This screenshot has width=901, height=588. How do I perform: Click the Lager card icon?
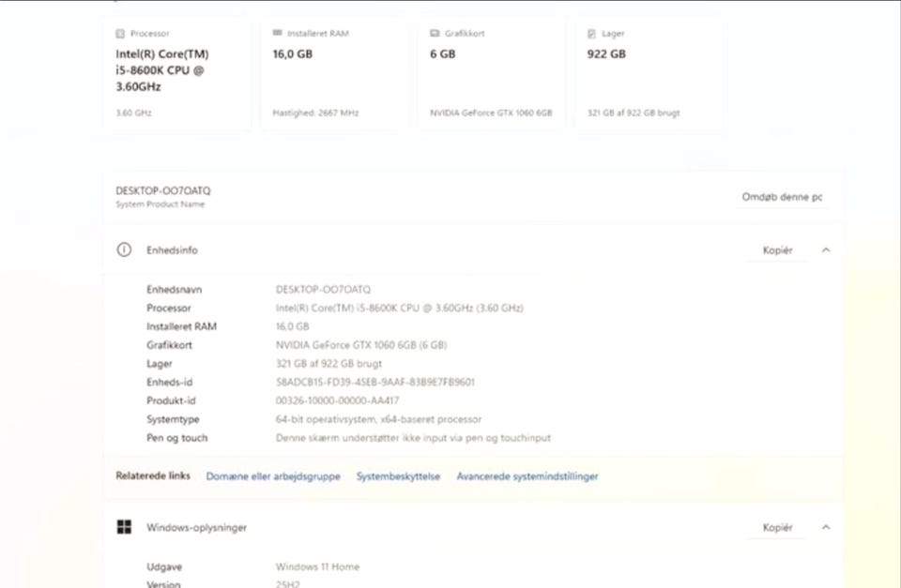[591, 34]
